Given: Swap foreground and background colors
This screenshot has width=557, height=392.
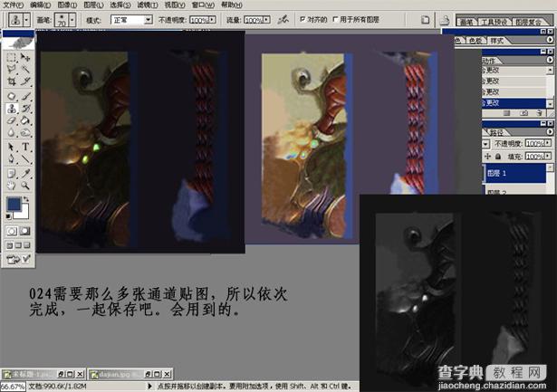Looking at the screenshot, I should [x=25, y=199].
